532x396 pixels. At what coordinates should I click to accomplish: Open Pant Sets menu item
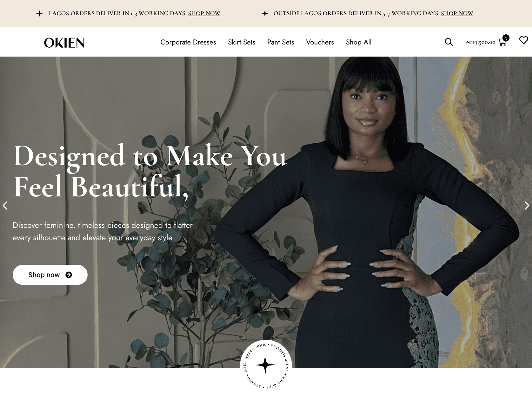pos(281,42)
